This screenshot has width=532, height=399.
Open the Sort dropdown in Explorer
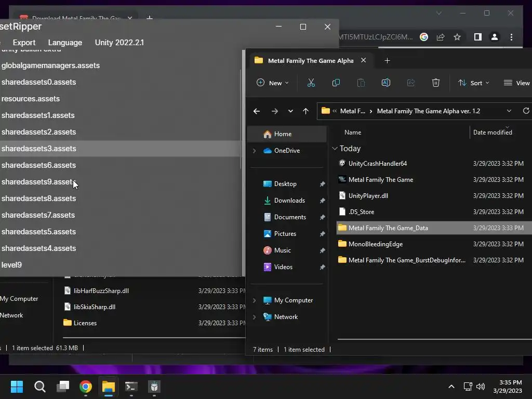[x=474, y=83]
